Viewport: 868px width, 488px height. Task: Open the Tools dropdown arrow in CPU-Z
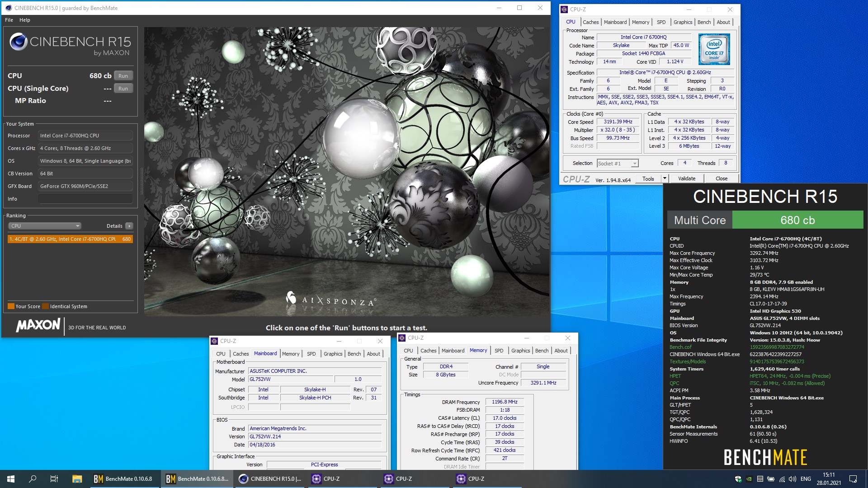pyautogui.click(x=665, y=178)
